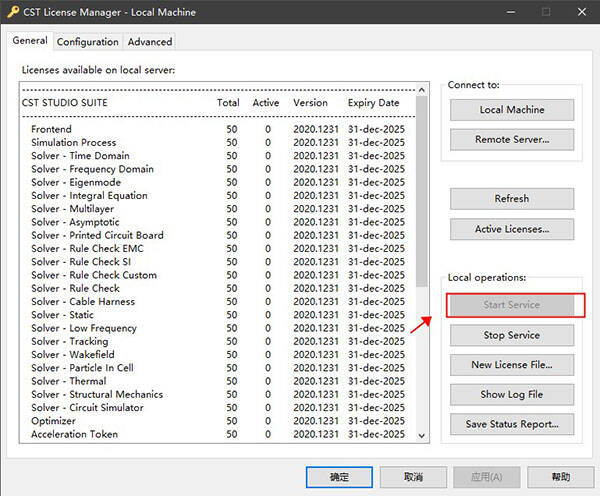
Task: Click the scroll down arrow in license list
Action: pos(421,435)
